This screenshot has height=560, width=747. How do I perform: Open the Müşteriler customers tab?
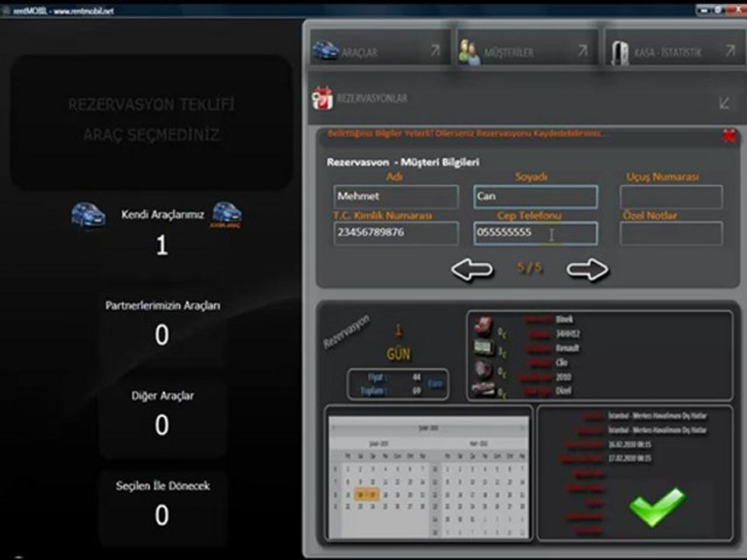pos(527,49)
